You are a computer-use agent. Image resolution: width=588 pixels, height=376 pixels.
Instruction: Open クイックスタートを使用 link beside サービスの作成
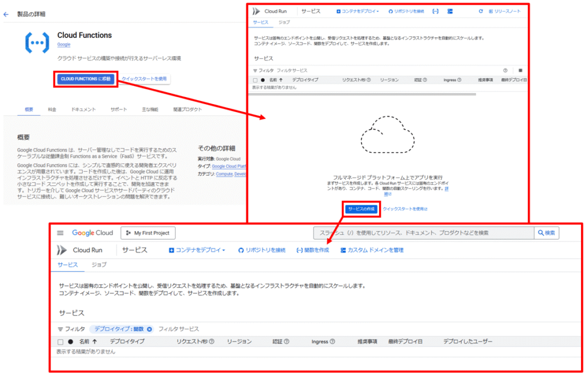coord(405,209)
